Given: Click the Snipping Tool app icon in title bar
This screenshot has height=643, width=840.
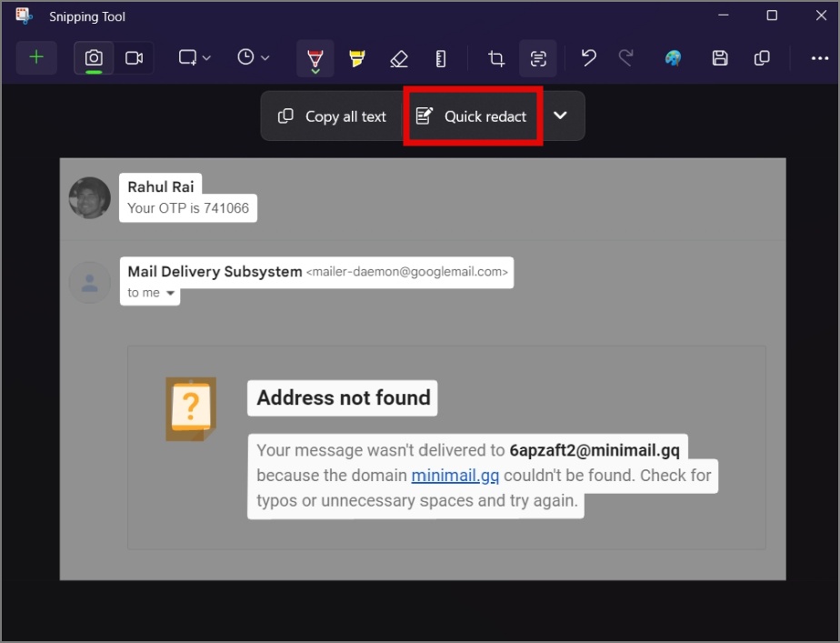Looking at the screenshot, I should click(x=25, y=16).
